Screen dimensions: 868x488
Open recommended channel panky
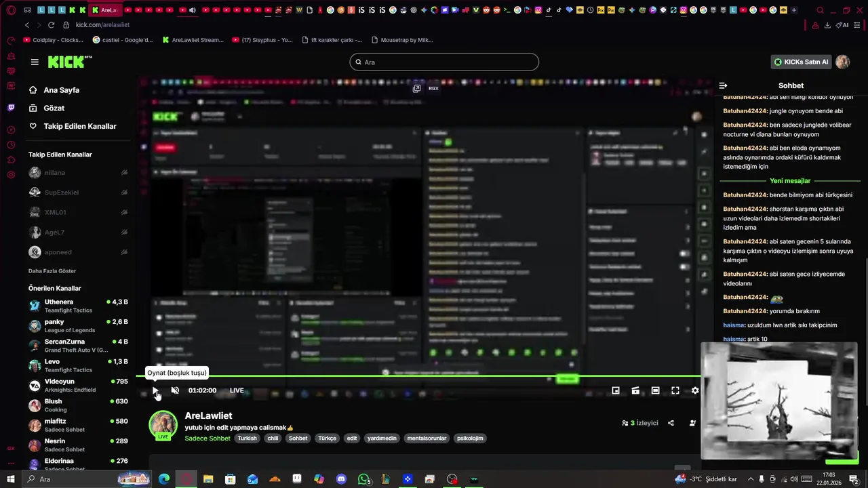point(78,325)
